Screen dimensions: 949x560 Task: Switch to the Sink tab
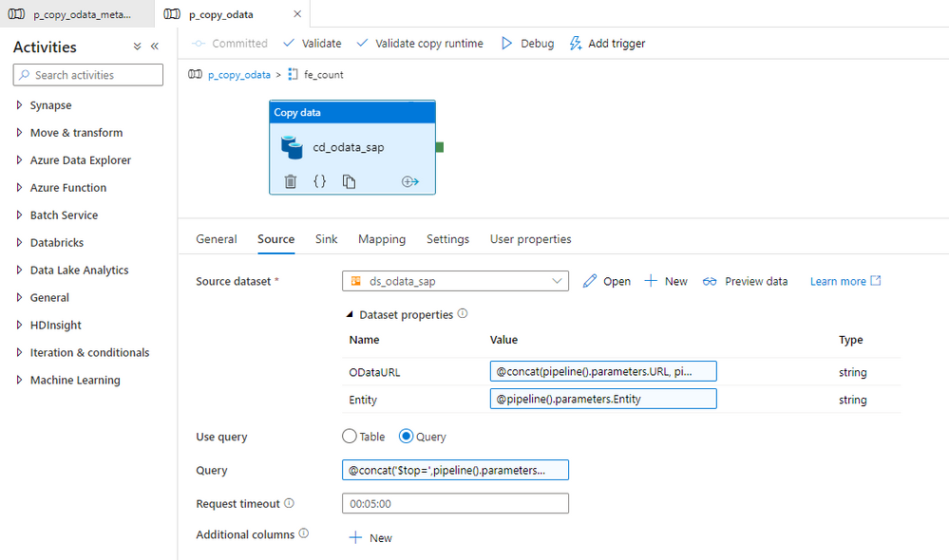(326, 239)
